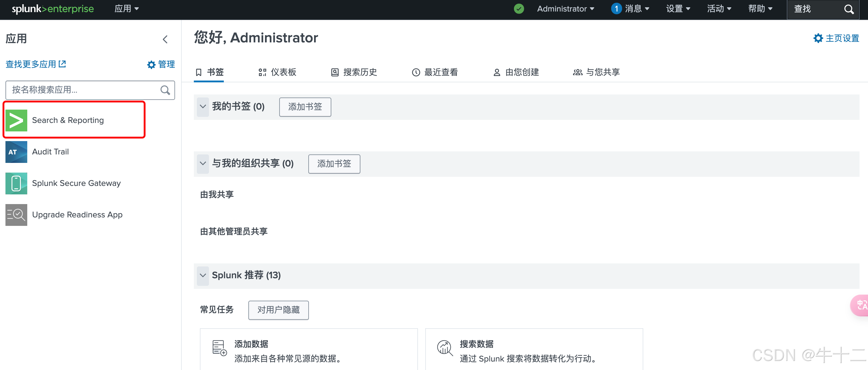Open the Administrator dropdown menu

pyautogui.click(x=565, y=9)
